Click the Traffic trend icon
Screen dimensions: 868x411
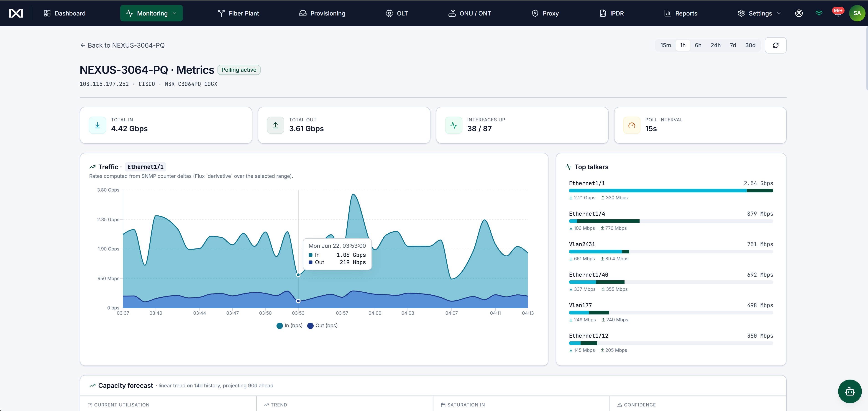(x=92, y=167)
